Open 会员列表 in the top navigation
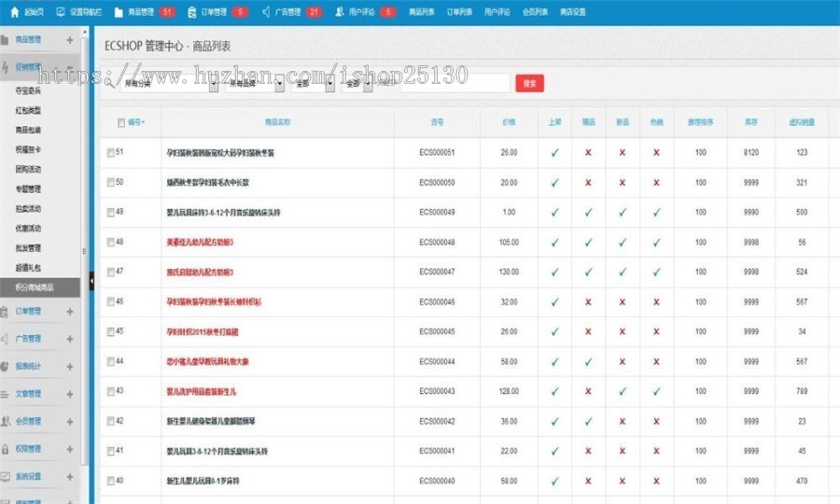This screenshot has width=840, height=504. [x=535, y=12]
